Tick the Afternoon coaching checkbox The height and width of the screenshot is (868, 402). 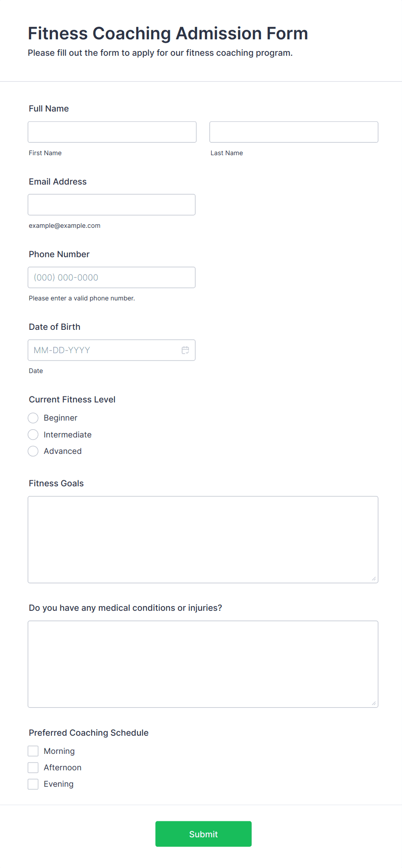pyautogui.click(x=33, y=768)
